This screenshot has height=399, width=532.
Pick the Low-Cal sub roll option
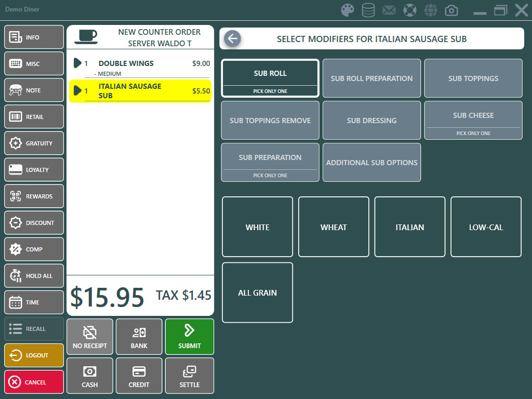click(x=486, y=227)
